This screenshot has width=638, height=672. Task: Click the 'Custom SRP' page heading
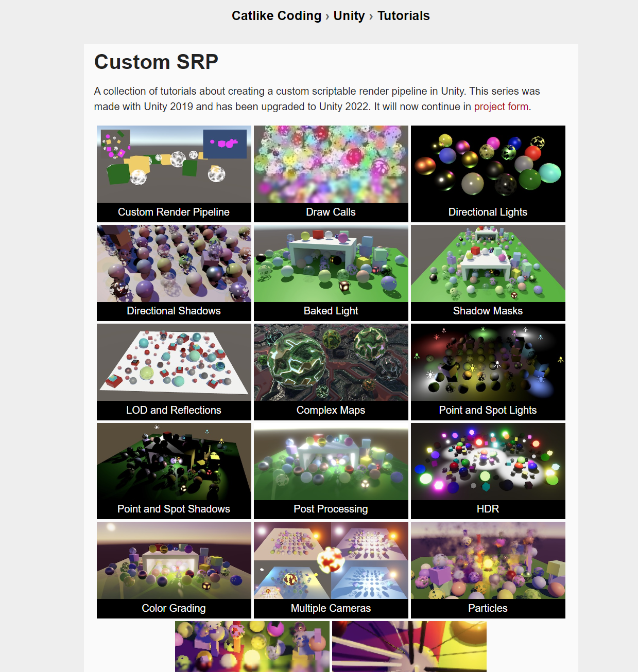tap(157, 62)
